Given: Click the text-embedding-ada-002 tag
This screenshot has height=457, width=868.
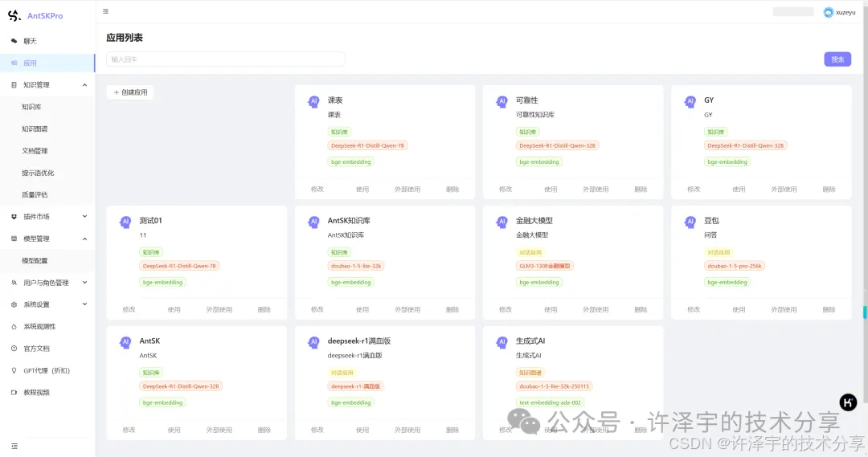Looking at the screenshot, I should tap(551, 402).
